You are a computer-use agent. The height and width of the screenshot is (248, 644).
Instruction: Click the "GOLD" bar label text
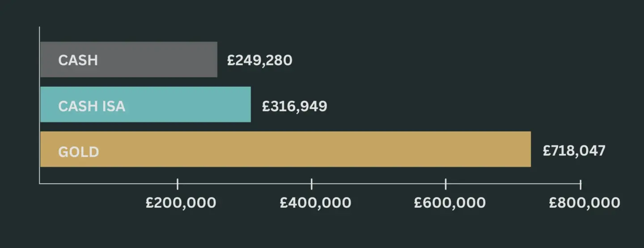(79, 152)
